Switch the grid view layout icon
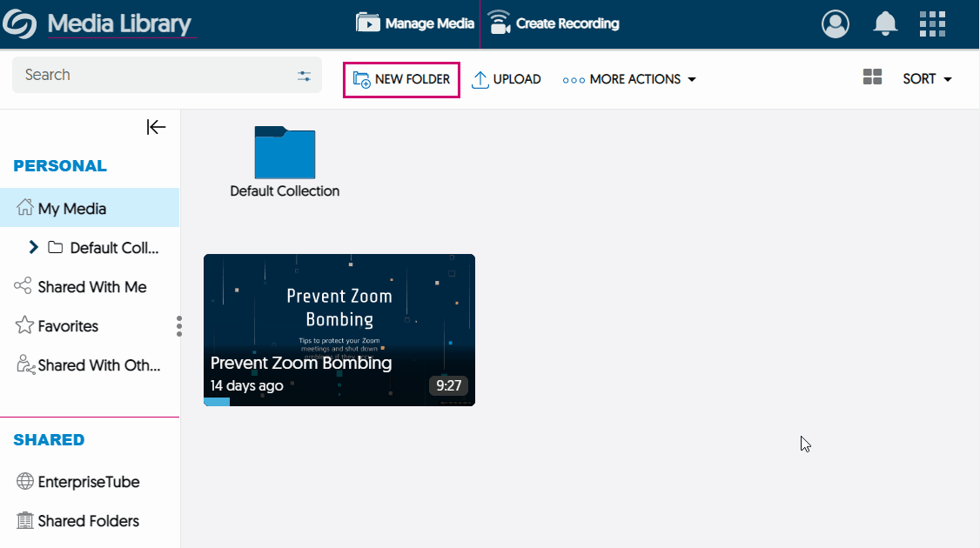Screen dimensions: 980x548 coord(872,77)
